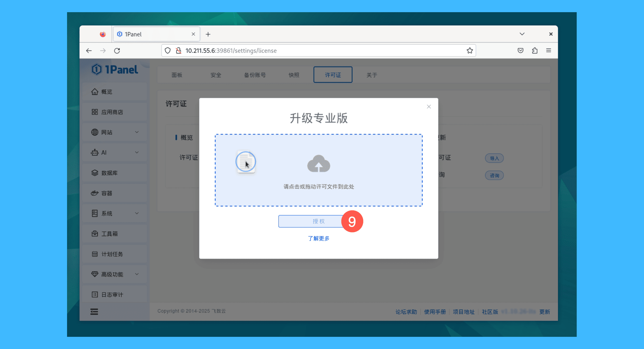List all tabs dropdown arrow
The image size is (644, 349).
point(522,34)
